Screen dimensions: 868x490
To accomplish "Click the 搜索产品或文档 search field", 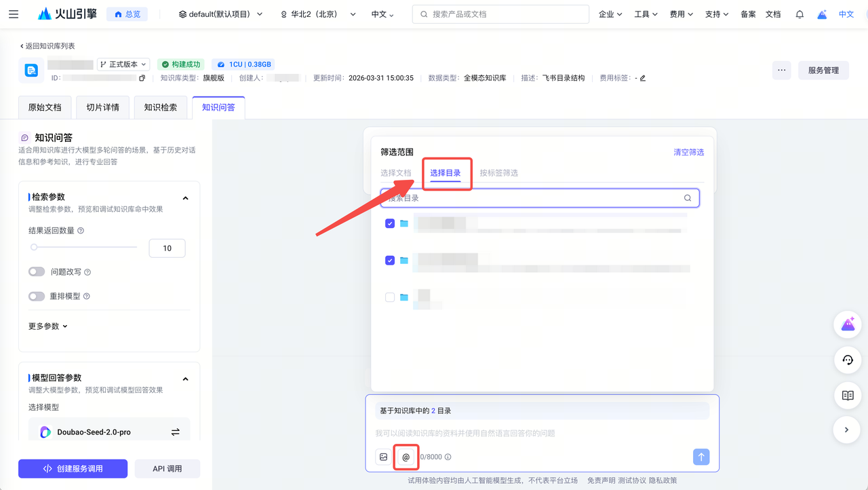I will [500, 14].
